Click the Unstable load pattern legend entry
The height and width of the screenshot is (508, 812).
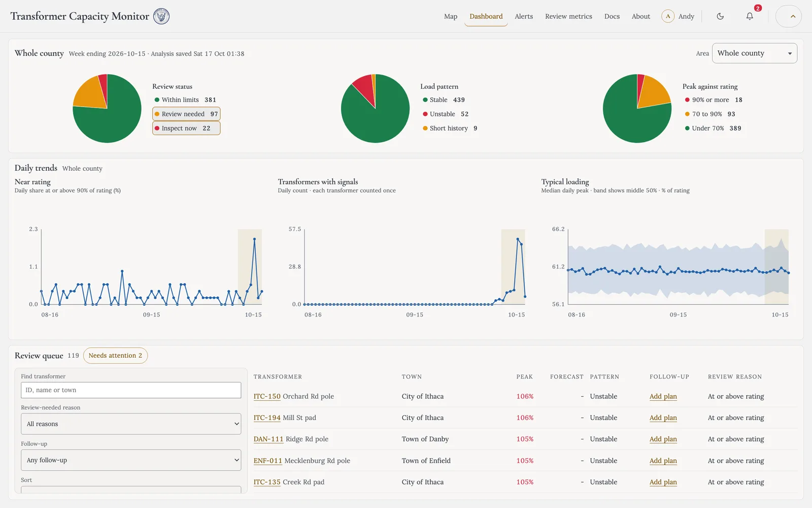pyautogui.click(x=446, y=114)
